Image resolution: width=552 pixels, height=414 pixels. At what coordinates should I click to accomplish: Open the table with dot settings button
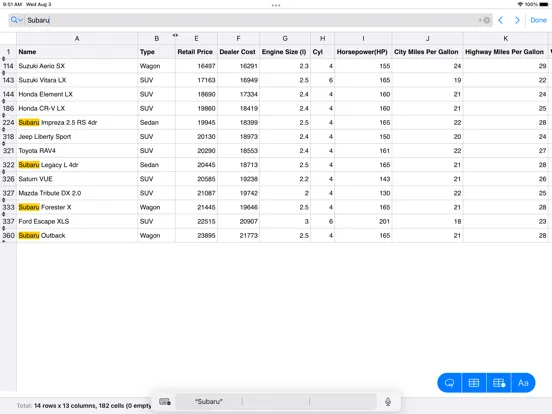tap(499, 383)
